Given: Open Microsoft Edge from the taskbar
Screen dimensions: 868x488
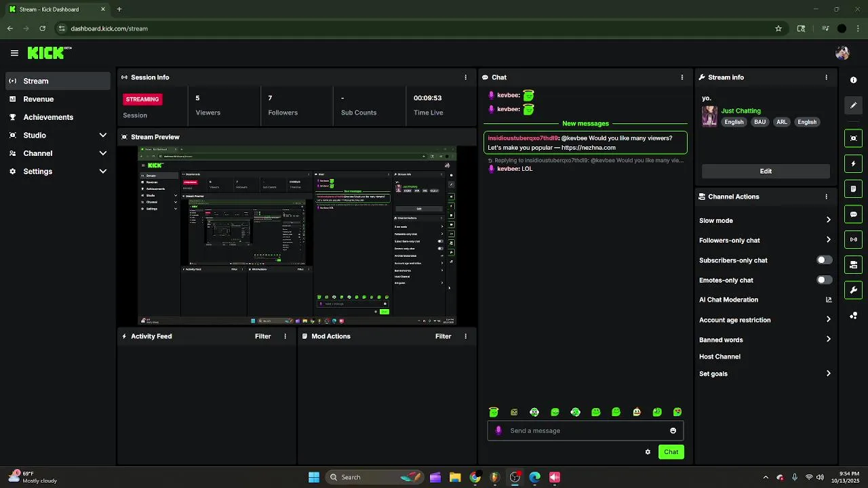Looking at the screenshot, I should 535,477.
